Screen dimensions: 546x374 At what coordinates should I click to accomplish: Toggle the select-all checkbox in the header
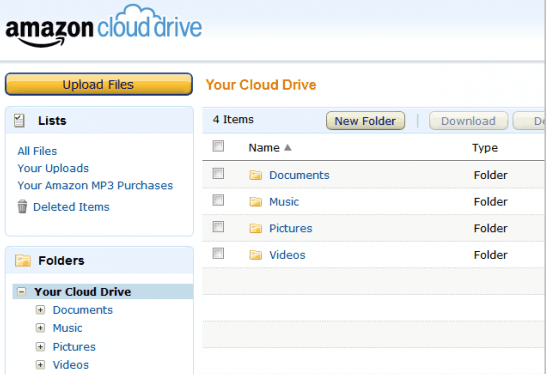point(218,146)
